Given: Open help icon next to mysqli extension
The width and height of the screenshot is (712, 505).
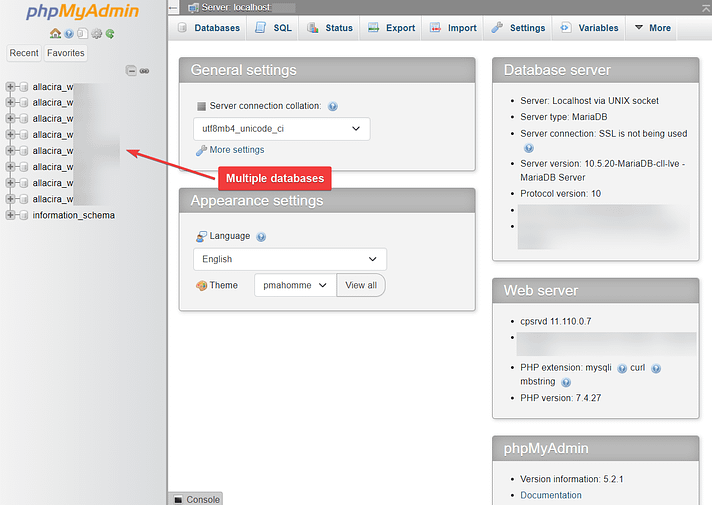Looking at the screenshot, I should (x=622, y=368).
